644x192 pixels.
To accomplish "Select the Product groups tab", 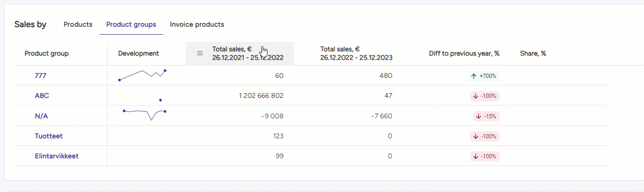I will pos(131,24).
